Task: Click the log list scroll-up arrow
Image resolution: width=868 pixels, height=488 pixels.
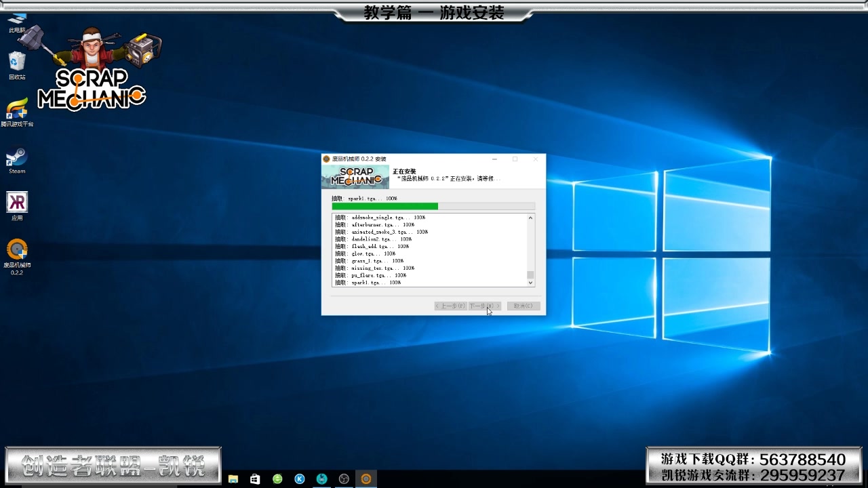Action: (530, 218)
